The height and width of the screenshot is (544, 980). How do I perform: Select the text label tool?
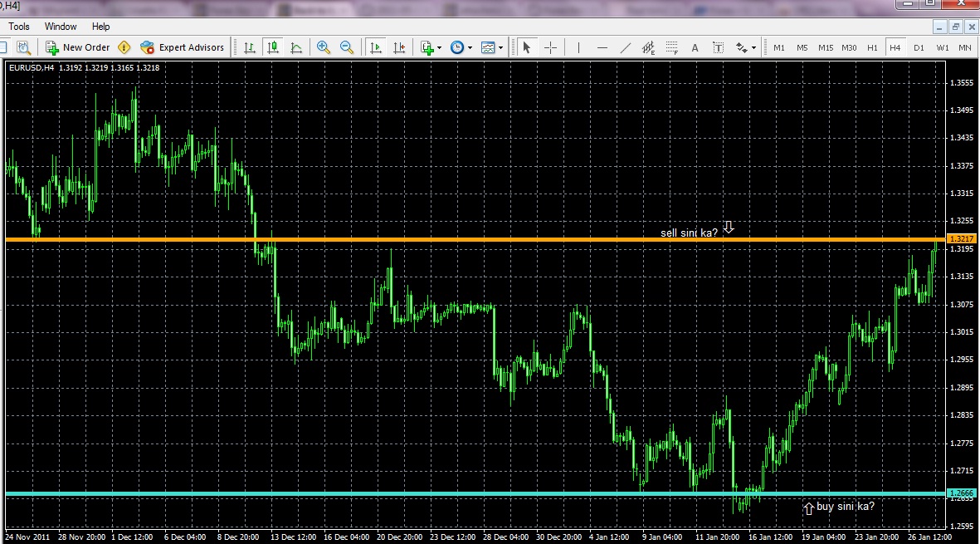(x=718, y=47)
